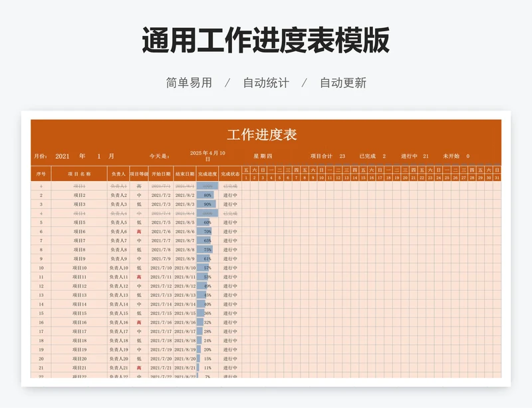Viewport: 532px width, 408px height.
Task: Click the 11% progress cell
Action: pos(207,368)
